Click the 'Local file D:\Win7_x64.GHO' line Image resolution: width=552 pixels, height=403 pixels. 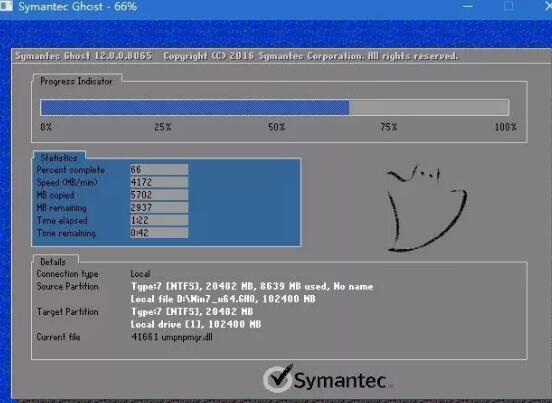point(223,299)
